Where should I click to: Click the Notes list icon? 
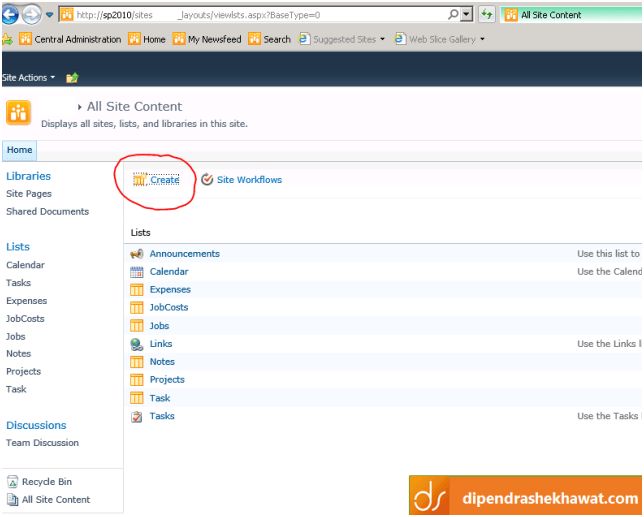tap(137, 362)
